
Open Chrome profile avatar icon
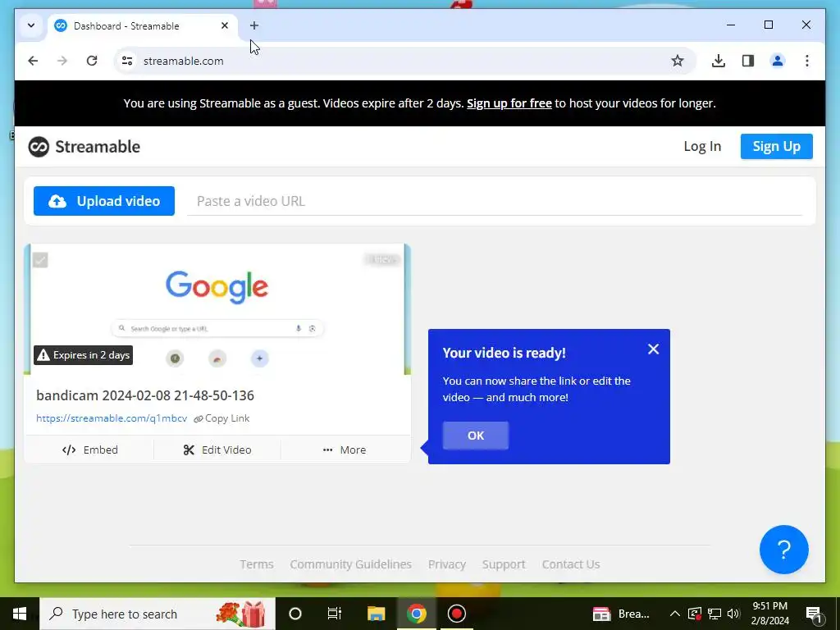778,61
